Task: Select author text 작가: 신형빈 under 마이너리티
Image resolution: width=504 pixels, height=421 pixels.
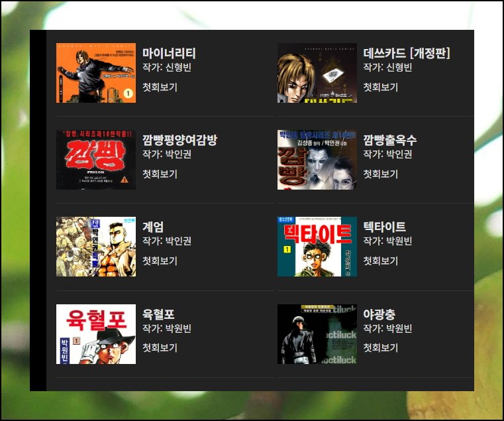Action: tap(167, 68)
